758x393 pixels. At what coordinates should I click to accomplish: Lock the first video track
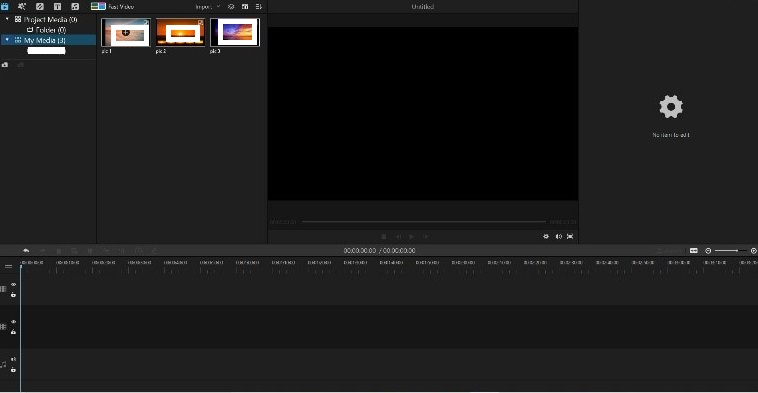[x=14, y=294]
